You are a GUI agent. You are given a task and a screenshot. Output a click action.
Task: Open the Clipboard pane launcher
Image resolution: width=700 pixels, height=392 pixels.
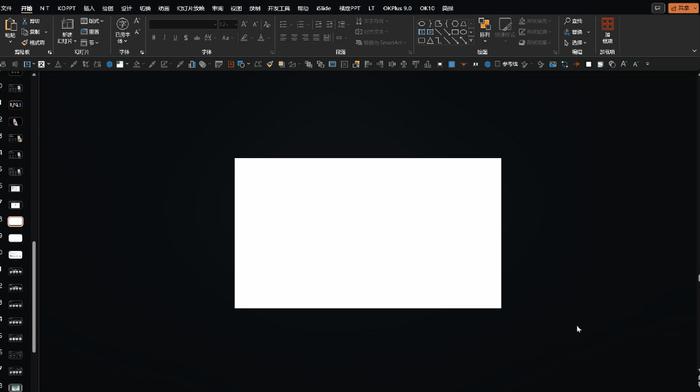tap(50, 52)
